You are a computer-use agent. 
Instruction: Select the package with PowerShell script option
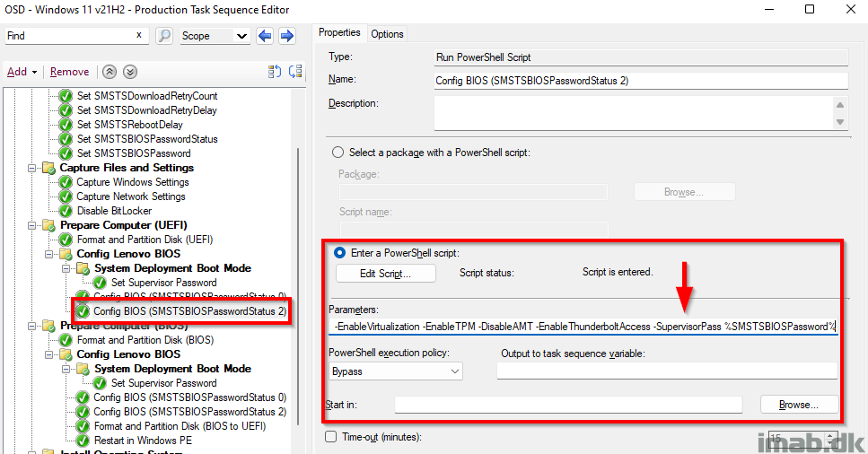point(338,153)
